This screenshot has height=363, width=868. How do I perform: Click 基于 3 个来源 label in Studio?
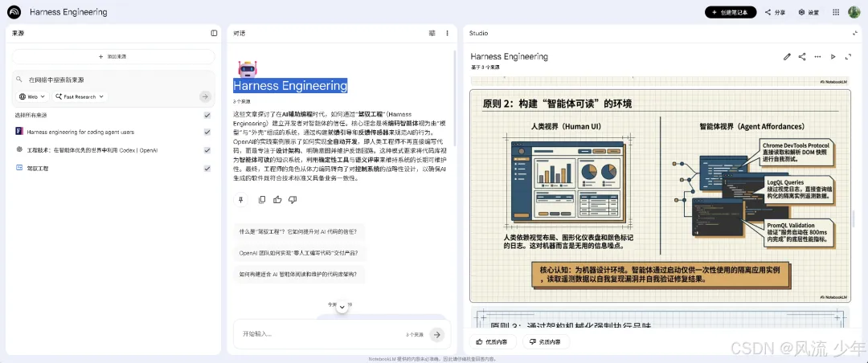(485, 67)
